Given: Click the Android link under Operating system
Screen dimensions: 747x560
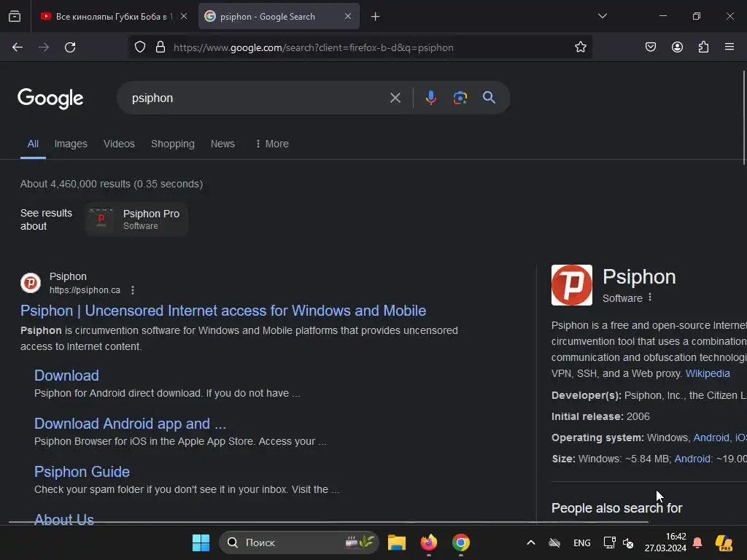Looking at the screenshot, I should [711, 437].
